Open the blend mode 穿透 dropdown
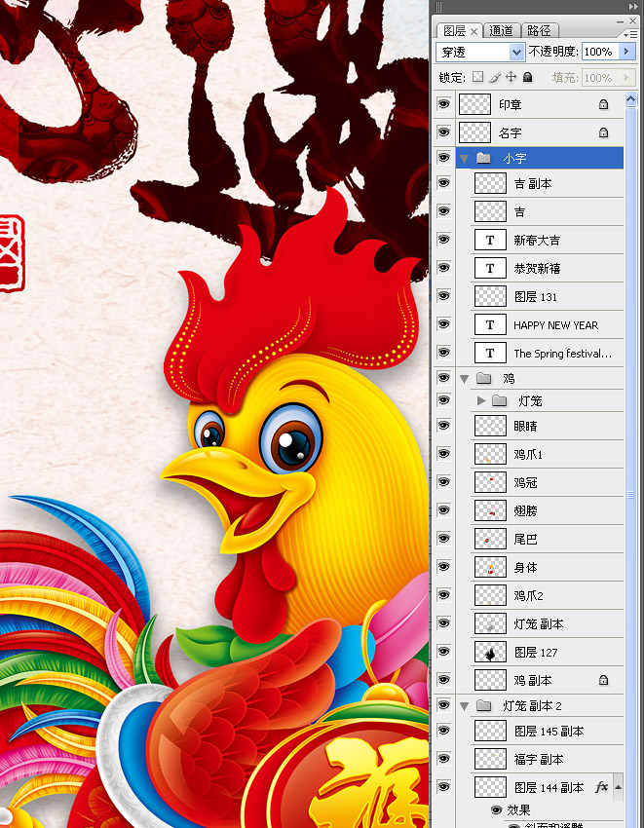The width and height of the screenshot is (644, 828). point(516,52)
